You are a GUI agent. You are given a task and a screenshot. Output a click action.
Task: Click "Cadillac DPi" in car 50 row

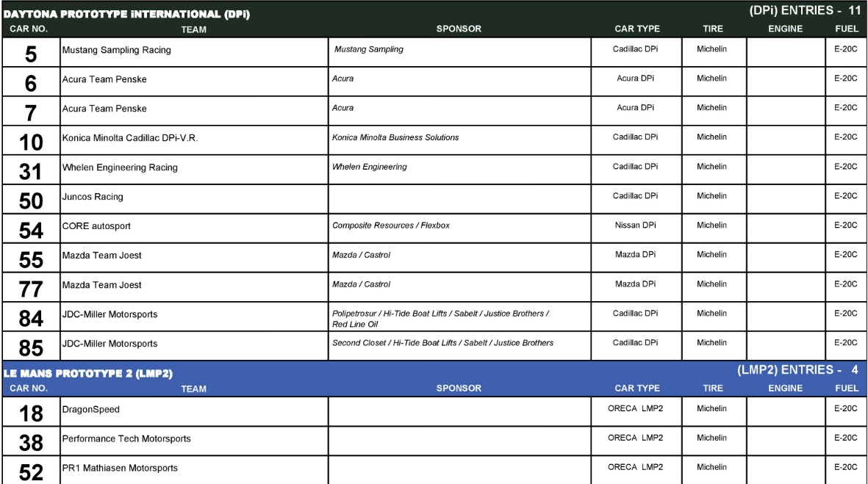click(636, 196)
